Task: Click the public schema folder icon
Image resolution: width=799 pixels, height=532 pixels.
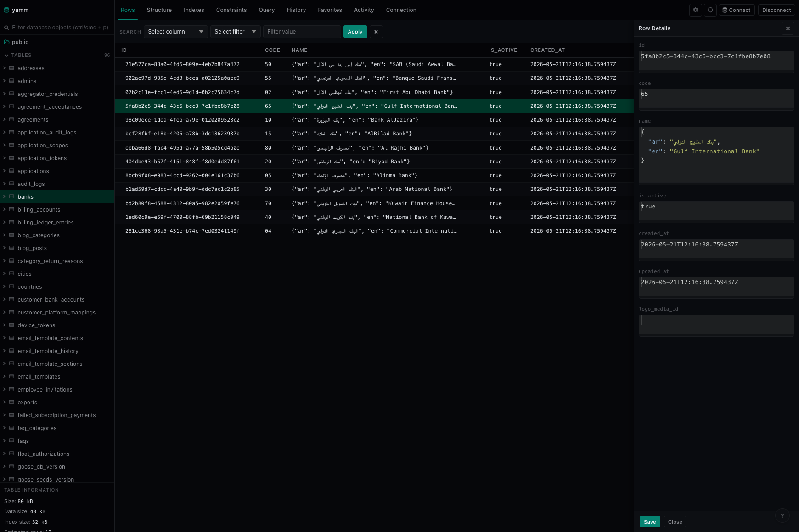Action: tap(7, 42)
